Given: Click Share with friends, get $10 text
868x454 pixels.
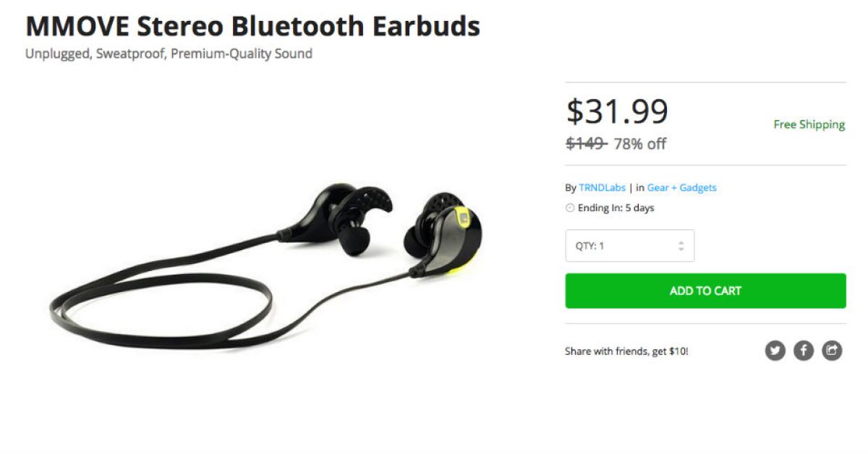Looking at the screenshot, I should click(x=626, y=352).
